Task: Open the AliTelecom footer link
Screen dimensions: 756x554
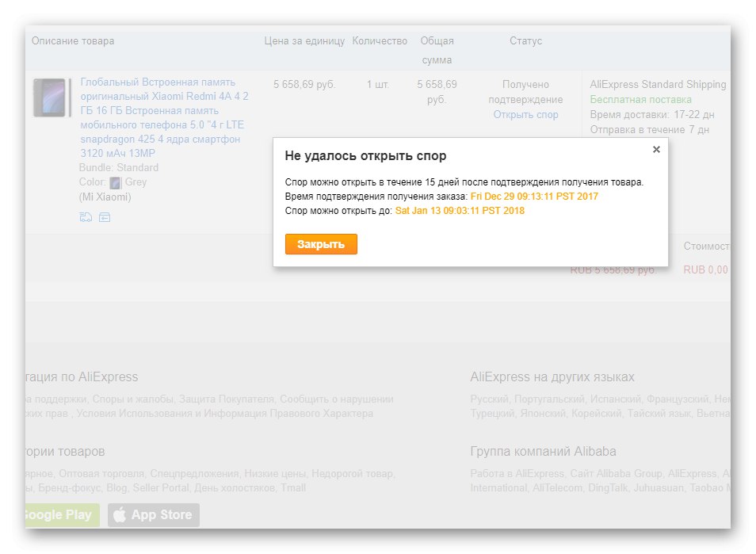Action: pyautogui.click(x=557, y=488)
